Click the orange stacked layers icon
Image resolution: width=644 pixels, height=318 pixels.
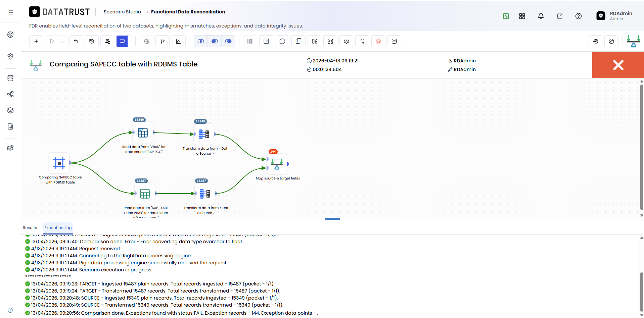[378, 41]
